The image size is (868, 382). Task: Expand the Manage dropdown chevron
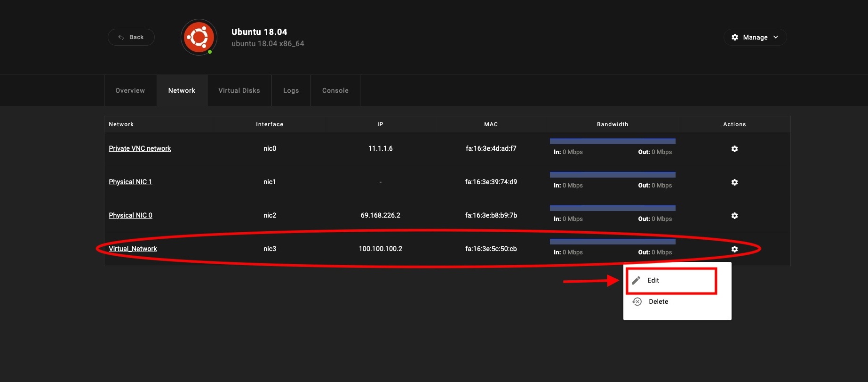[776, 37]
